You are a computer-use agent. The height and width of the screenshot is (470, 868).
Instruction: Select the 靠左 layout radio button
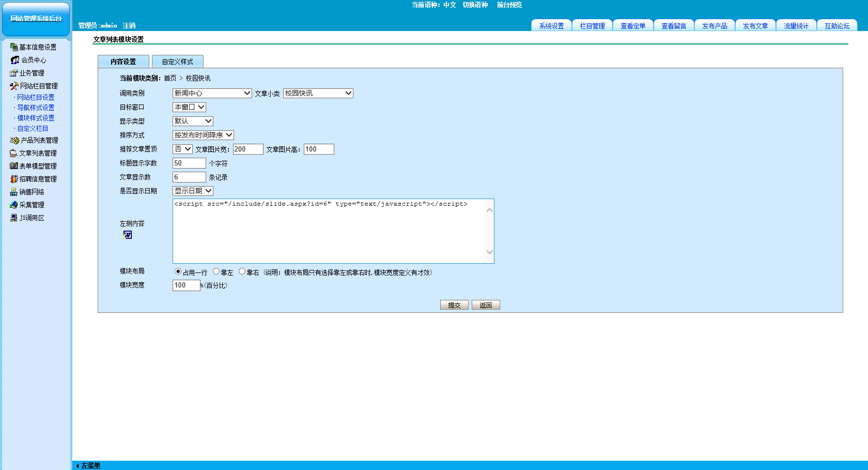[216, 271]
